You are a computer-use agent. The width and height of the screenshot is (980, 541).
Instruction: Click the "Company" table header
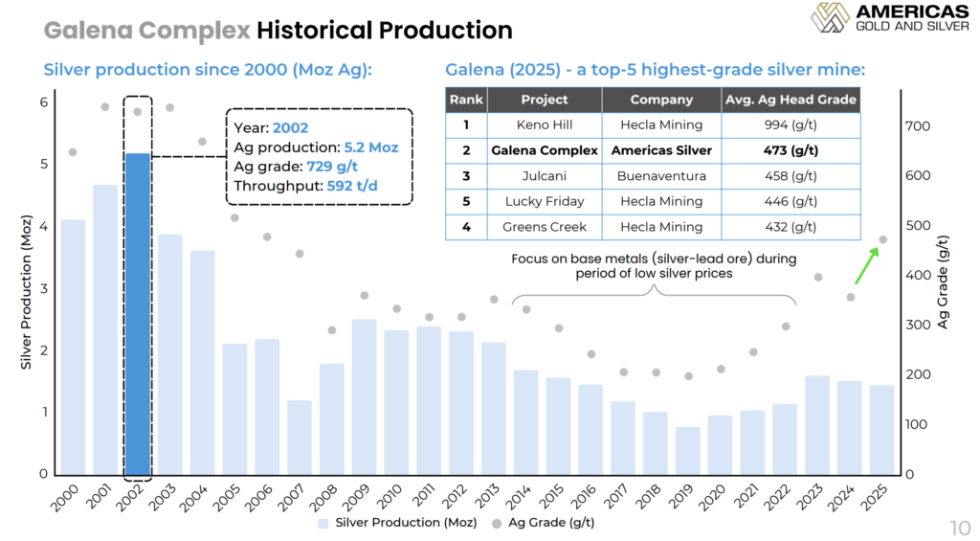pos(661,100)
